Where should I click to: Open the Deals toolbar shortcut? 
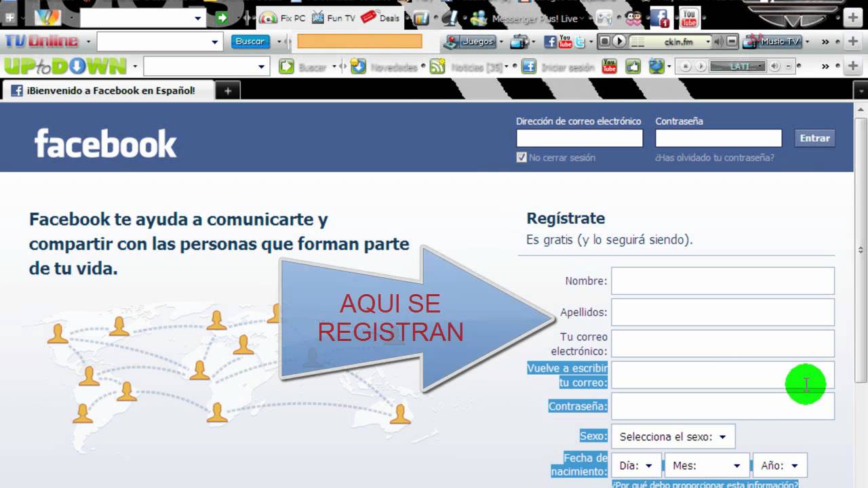click(380, 18)
